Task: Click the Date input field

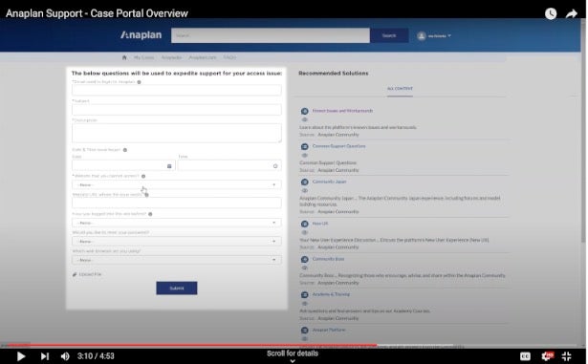Action: [123, 165]
